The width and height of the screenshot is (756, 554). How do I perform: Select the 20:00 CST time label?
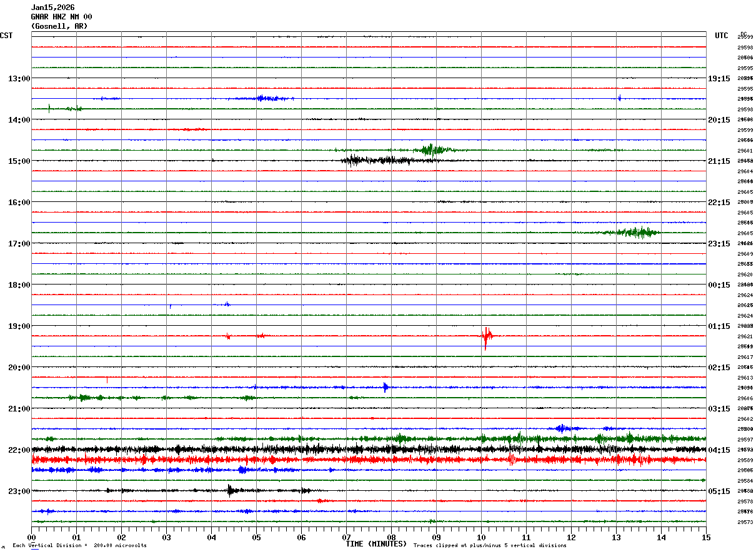point(19,367)
